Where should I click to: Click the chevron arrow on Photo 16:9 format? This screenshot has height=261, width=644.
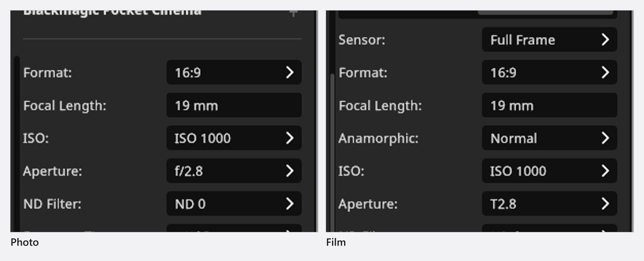point(290,72)
